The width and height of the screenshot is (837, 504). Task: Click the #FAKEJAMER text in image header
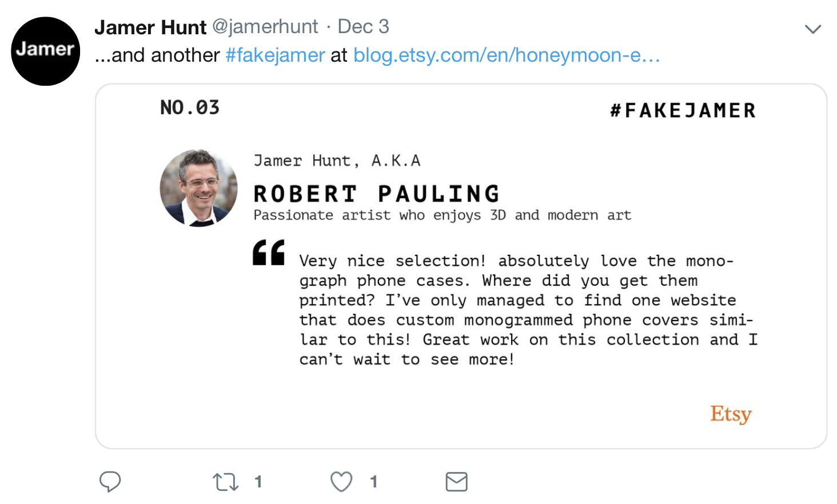683,110
